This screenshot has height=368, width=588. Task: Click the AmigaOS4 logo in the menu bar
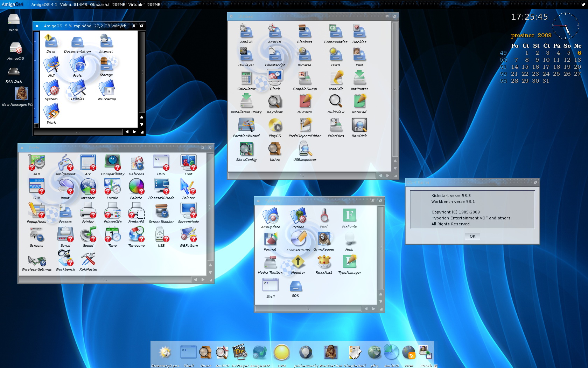(x=12, y=4)
